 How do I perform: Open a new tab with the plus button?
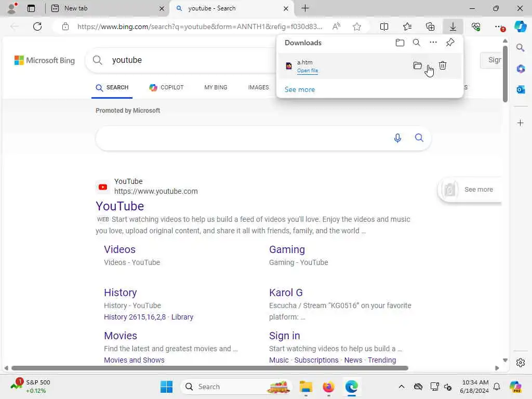(x=305, y=8)
